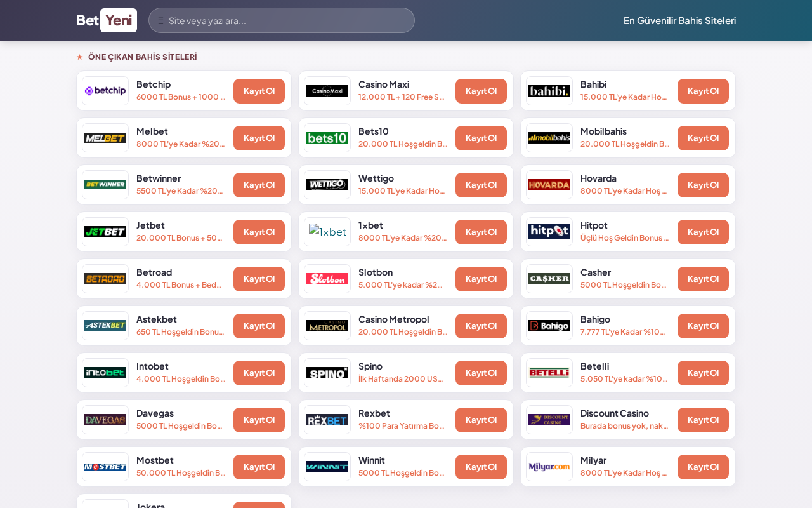Sign up at Slotbon via Kayıt Ol

point(481,279)
